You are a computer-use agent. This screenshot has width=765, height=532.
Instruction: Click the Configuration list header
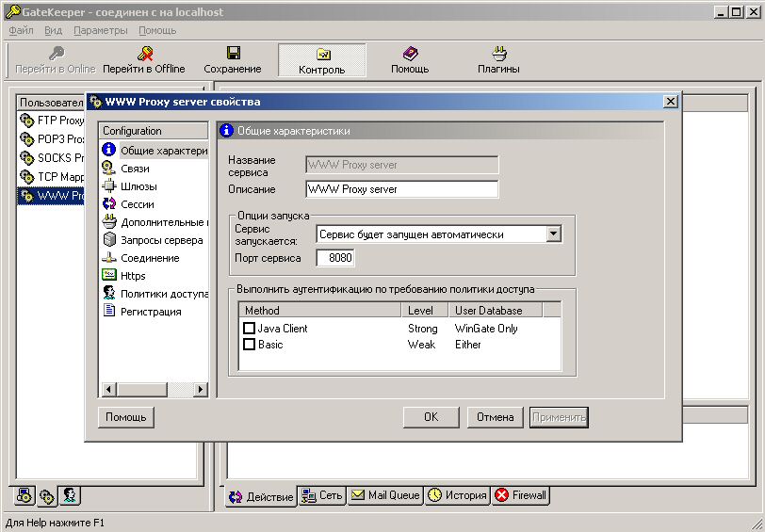pyautogui.click(x=154, y=131)
